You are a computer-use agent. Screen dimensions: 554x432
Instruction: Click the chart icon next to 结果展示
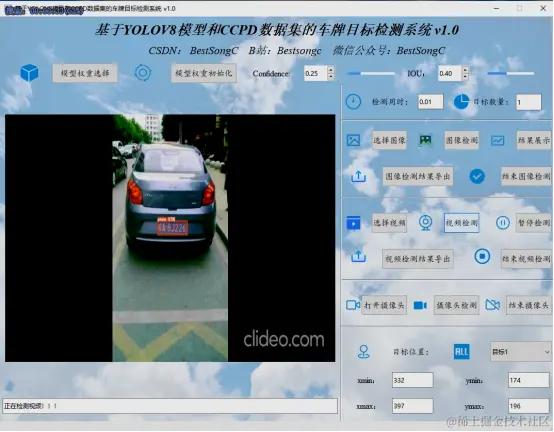coord(497,141)
